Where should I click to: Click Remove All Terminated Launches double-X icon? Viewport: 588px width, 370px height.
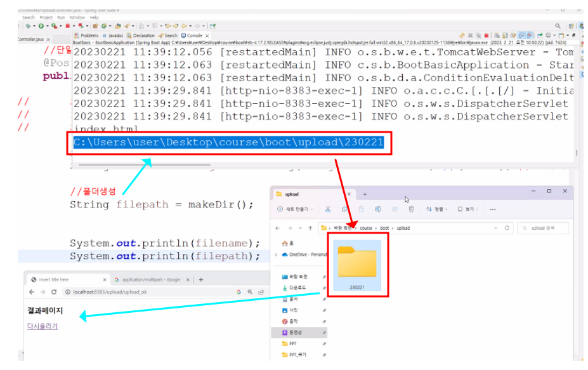[478, 36]
